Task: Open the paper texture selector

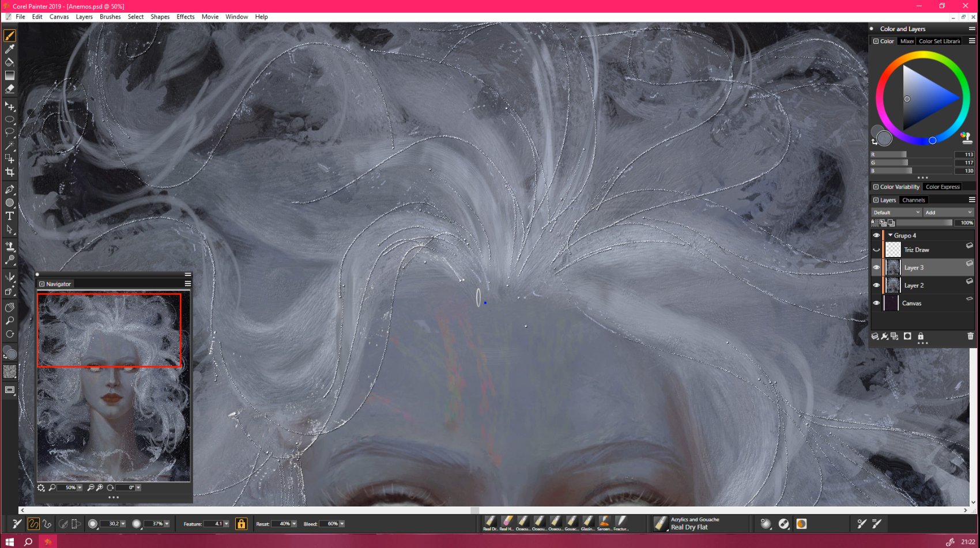Action: coord(10,372)
